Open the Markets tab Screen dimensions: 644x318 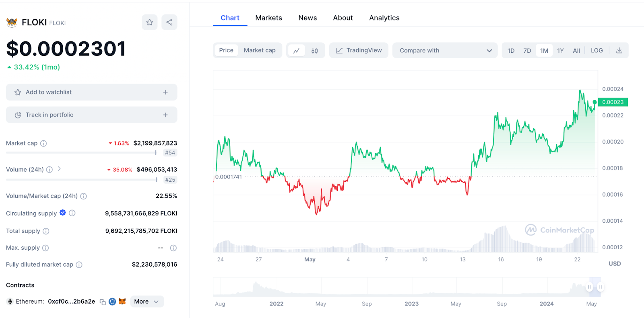pyautogui.click(x=268, y=18)
